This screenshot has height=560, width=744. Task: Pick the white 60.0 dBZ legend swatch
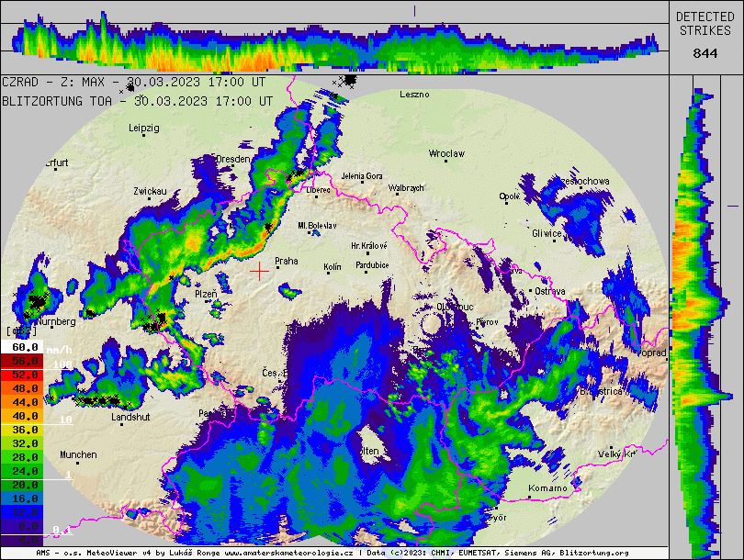(23, 348)
